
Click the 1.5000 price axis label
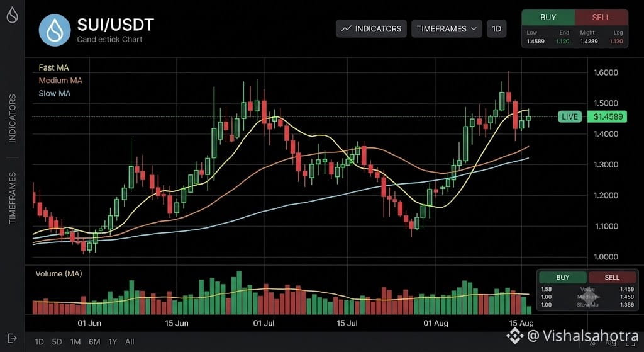[606, 103]
